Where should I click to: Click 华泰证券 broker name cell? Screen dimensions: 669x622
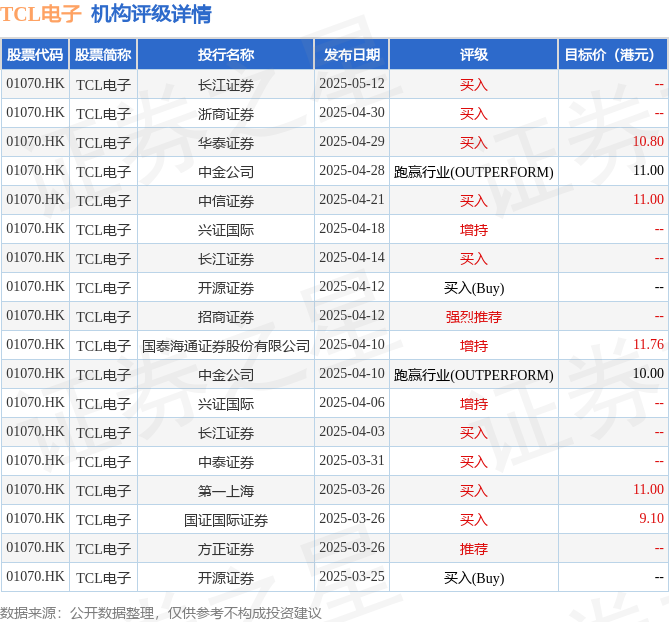pyautogui.click(x=226, y=143)
